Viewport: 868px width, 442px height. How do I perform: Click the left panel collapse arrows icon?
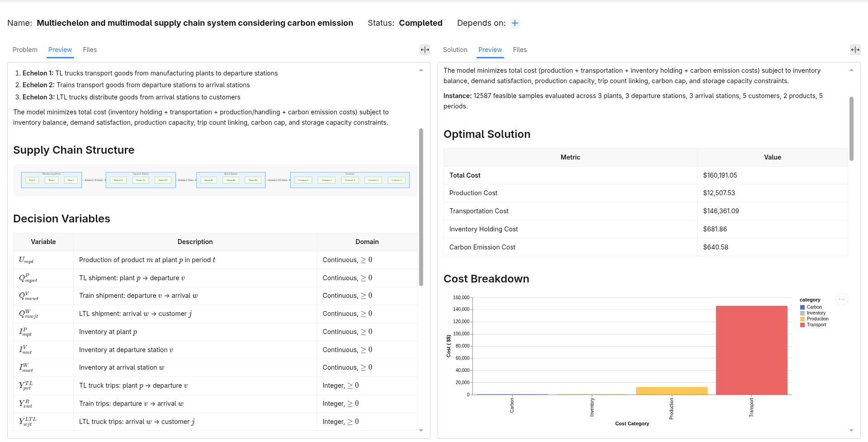[425, 50]
